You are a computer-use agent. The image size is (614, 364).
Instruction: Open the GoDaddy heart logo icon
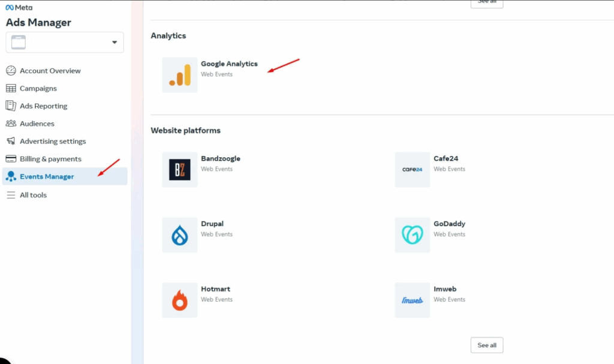412,235
